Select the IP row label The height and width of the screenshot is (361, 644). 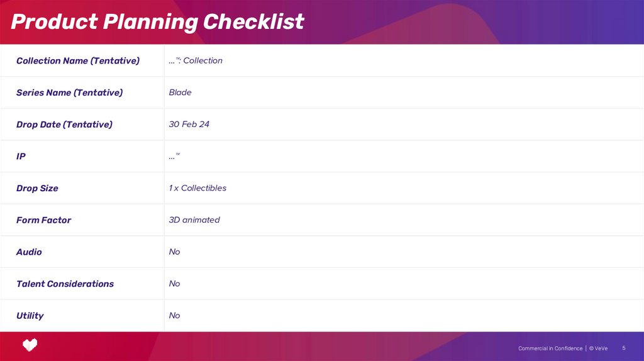pos(21,157)
